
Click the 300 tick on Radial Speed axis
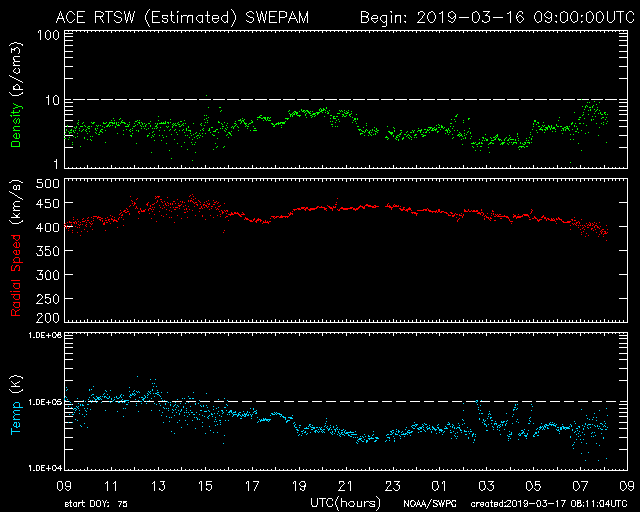[46, 275]
